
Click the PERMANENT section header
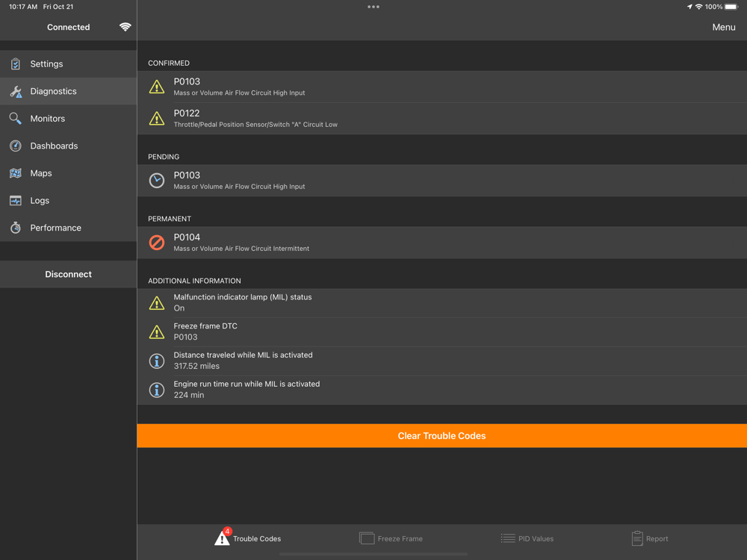click(169, 219)
